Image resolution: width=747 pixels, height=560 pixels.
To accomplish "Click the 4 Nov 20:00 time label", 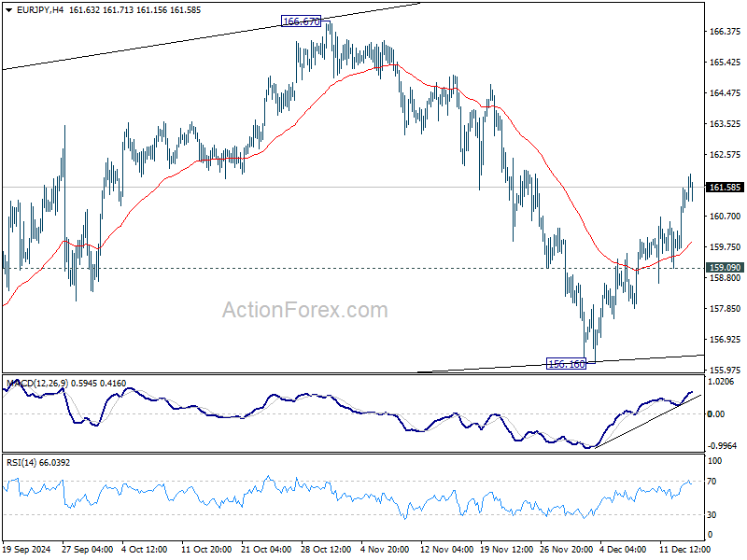I will (x=384, y=550).
